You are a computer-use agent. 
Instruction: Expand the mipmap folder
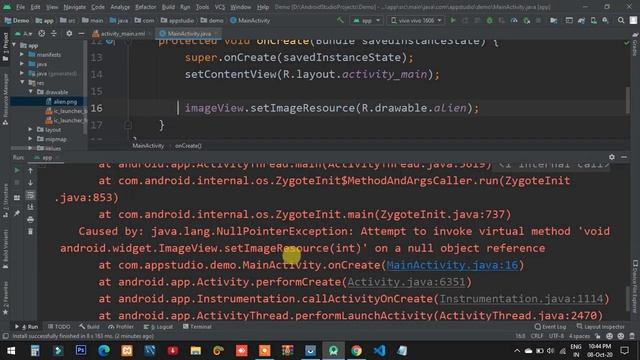pyautogui.click(x=31, y=139)
